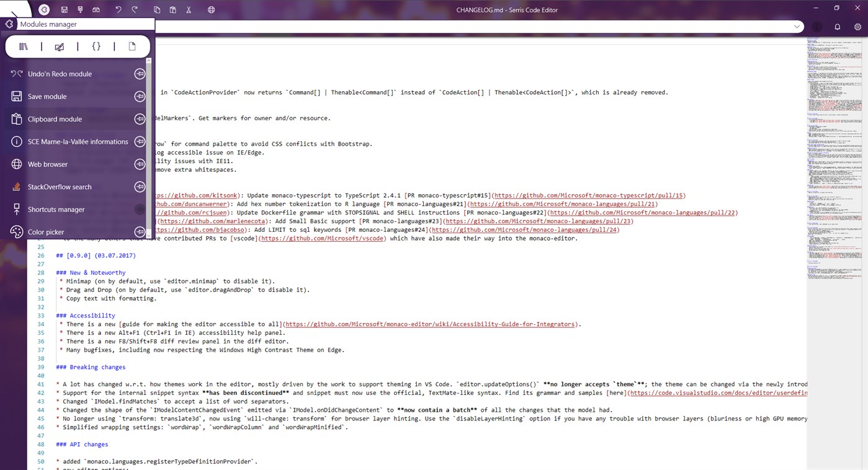Open the settings gear at top right
This screenshot has height=470, width=868.
coord(859,27)
